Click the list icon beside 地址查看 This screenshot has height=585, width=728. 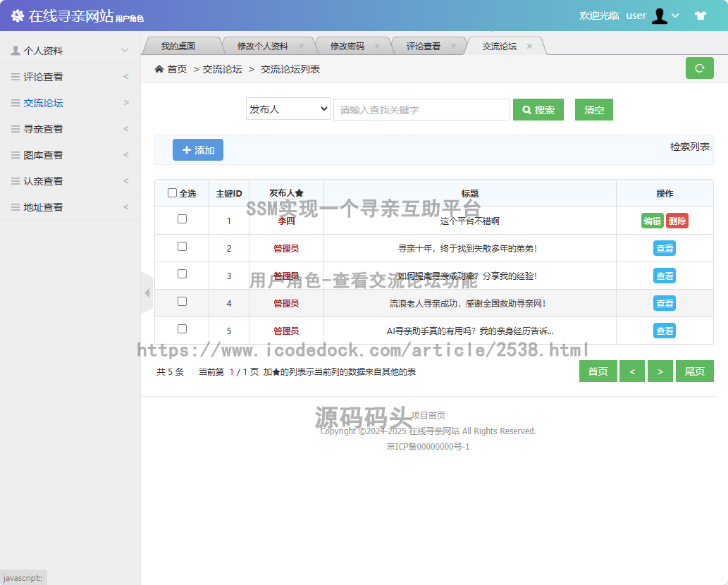[x=16, y=207]
